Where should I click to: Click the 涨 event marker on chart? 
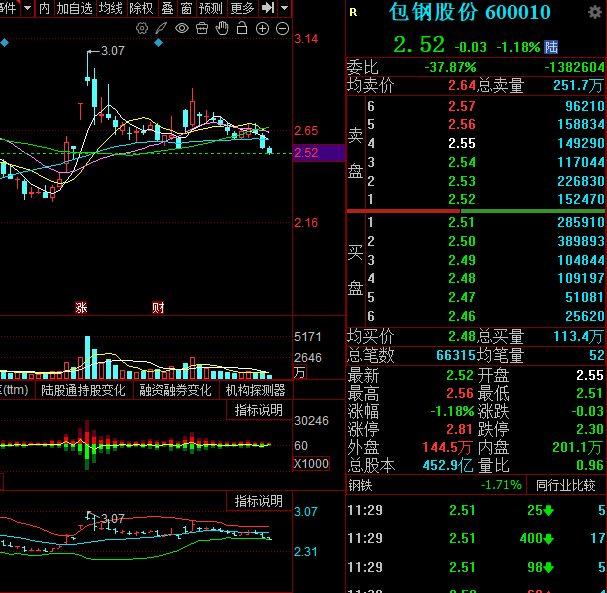pos(81,308)
